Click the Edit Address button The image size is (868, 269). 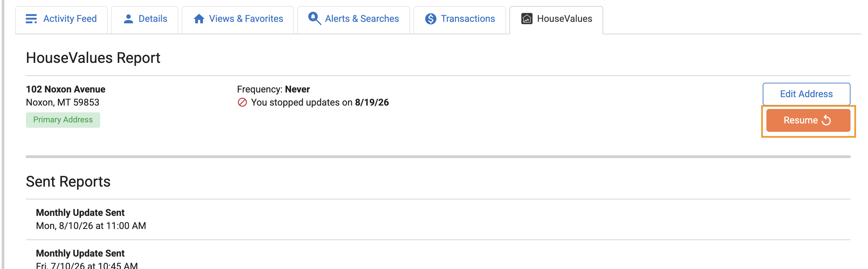point(806,94)
